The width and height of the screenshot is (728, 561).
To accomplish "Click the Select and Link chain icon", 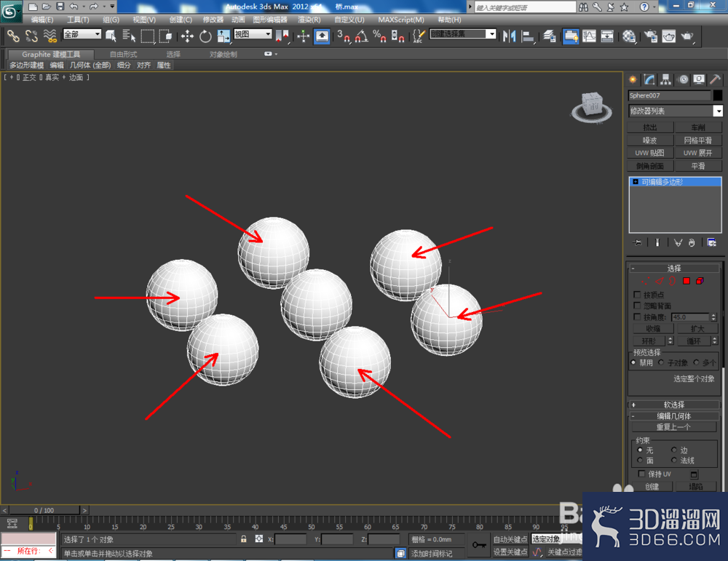I will 13,36.
